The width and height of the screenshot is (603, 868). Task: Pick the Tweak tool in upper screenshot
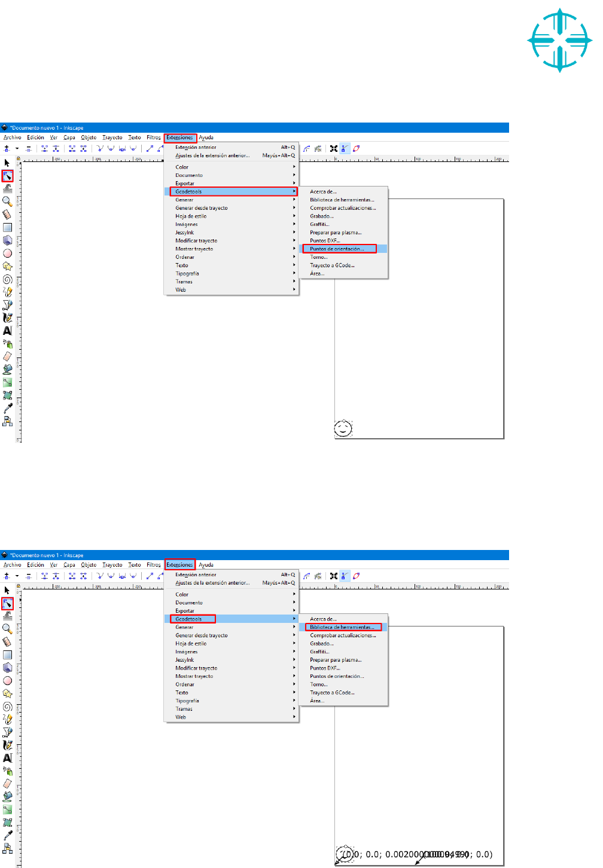7,188
